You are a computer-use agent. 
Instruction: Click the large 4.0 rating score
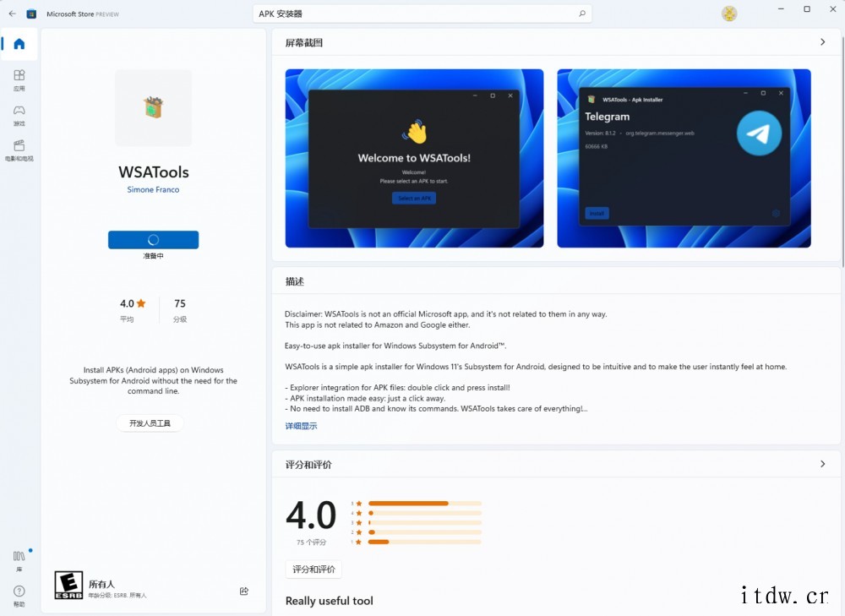[x=311, y=515]
